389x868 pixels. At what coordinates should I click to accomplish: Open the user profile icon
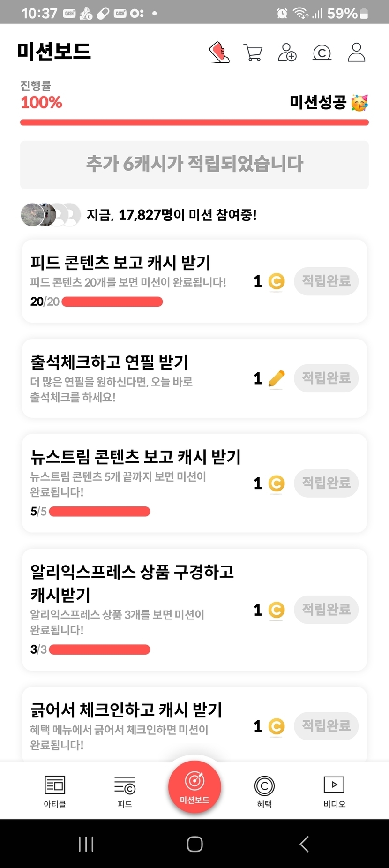coord(356,53)
